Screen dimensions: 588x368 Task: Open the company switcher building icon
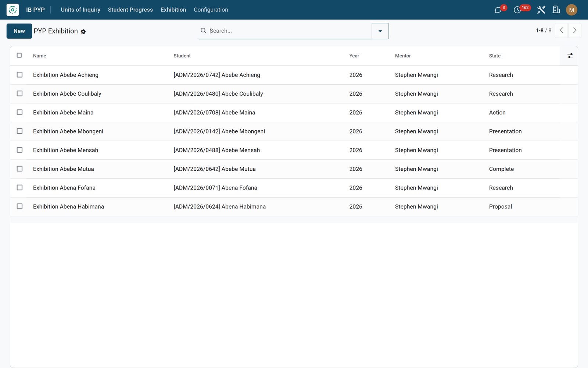point(556,10)
